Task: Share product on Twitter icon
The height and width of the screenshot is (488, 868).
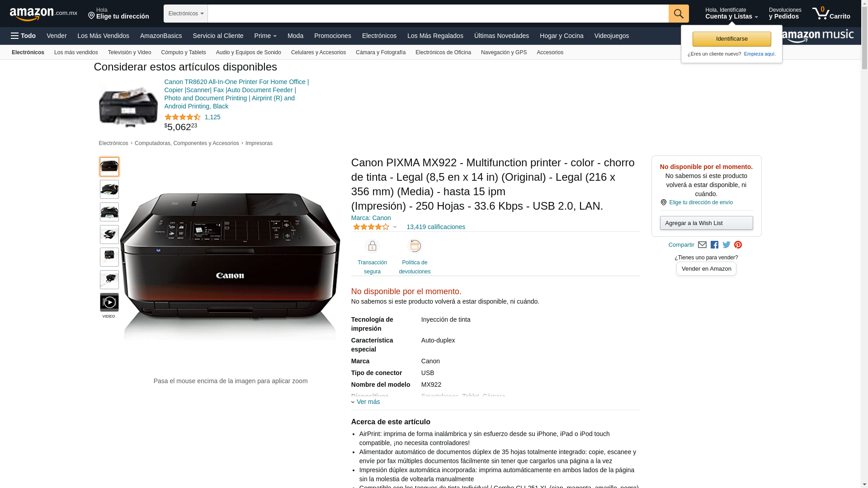Action: 726,245
